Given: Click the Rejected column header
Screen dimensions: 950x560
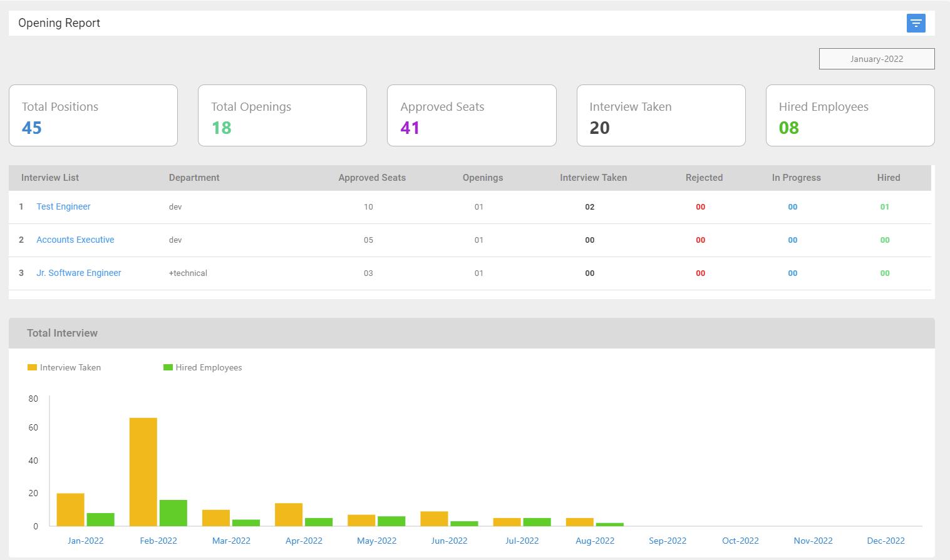Looking at the screenshot, I should coord(704,178).
